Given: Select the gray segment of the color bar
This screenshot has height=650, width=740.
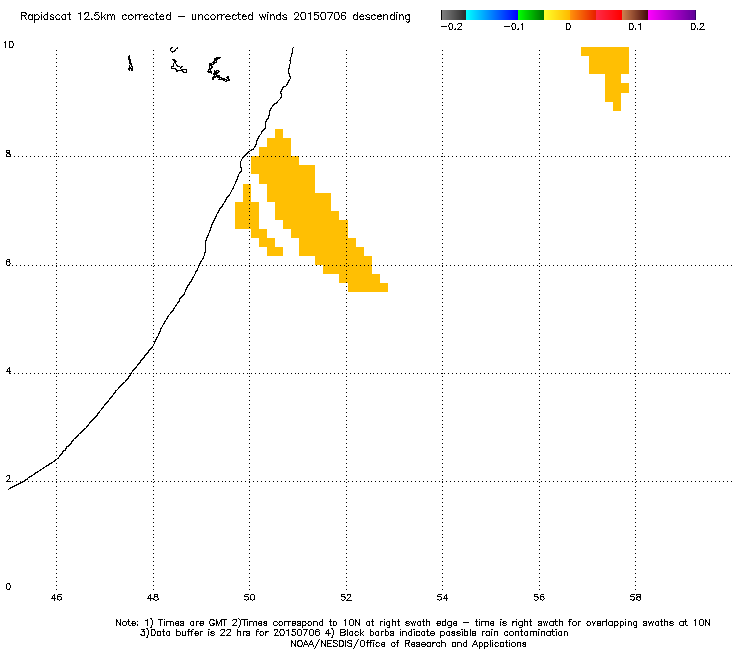Looking at the screenshot, I should 454,15.
